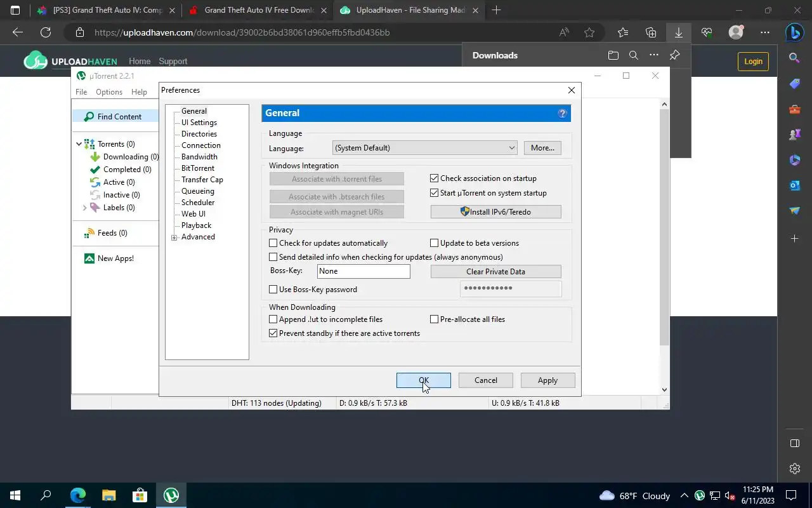The height and width of the screenshot is (508, 812).
Task: Enable Pre-allocate all files checkbox
Action: [435, 319]
